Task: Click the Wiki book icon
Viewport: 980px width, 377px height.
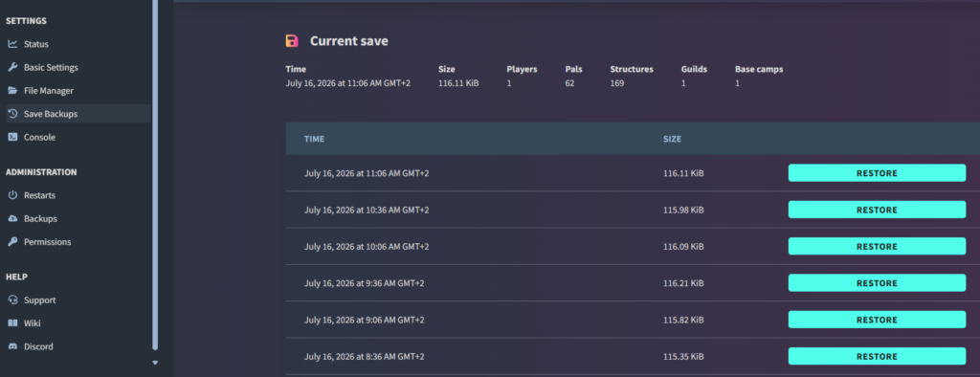Action: click(x=12, y=323)
